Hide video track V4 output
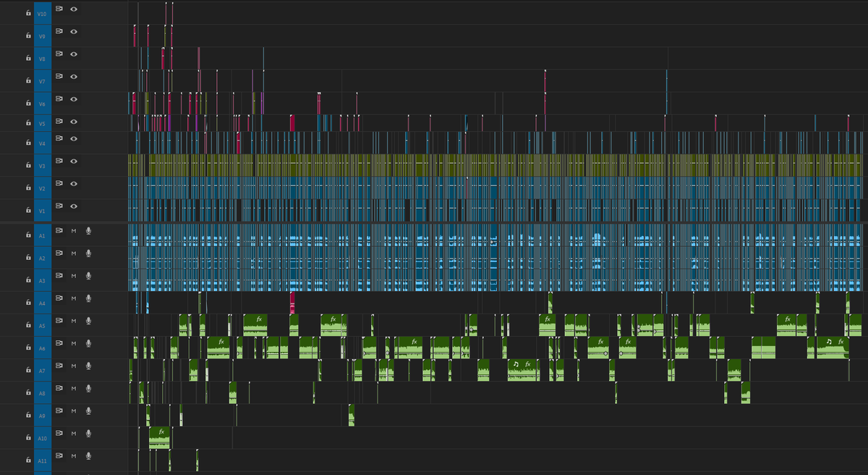The image size is (868, 475). (x=74, y=138)
